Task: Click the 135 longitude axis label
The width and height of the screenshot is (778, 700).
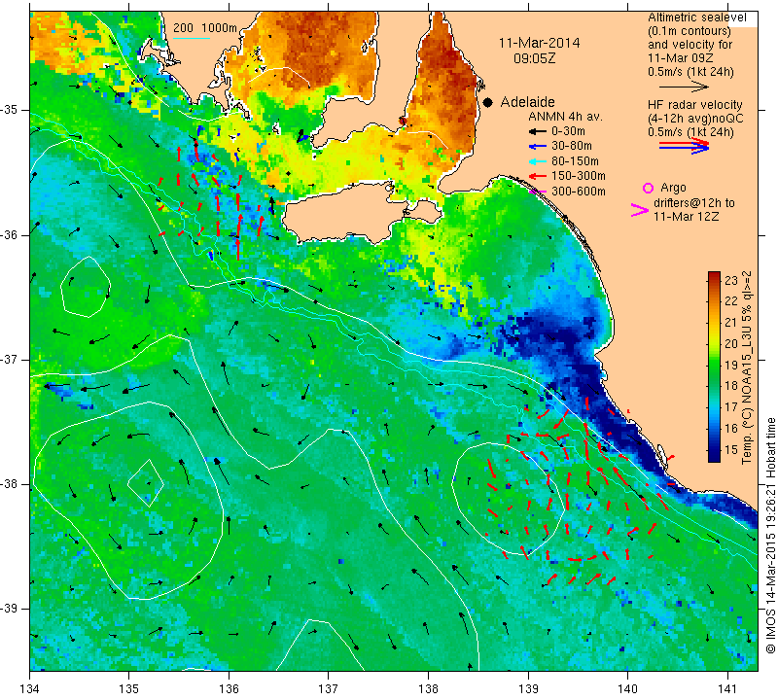Action: coord(129,689)
